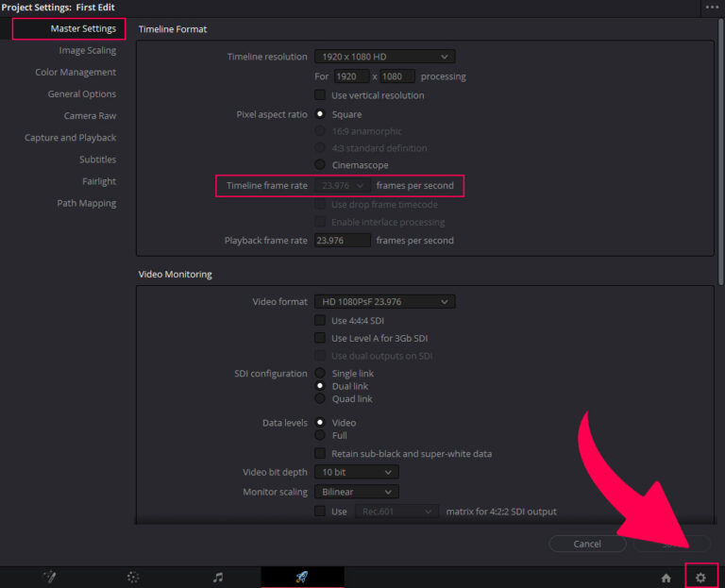Open General Options settings
The height and width of the screenshot is (588, 725).
82,93
